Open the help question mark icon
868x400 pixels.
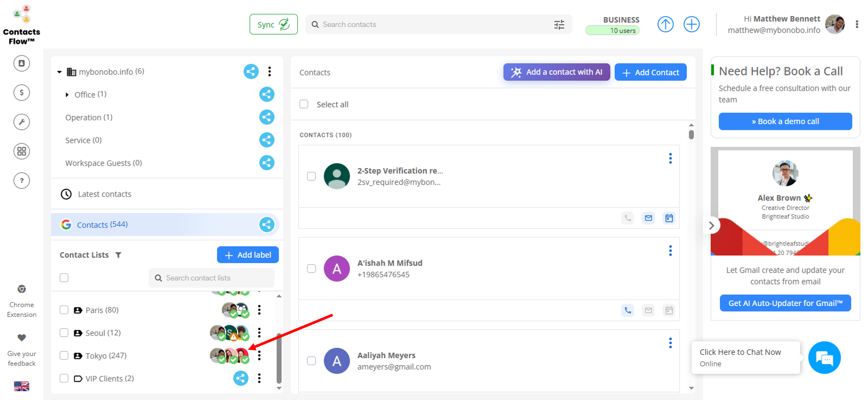pos(22,181)
